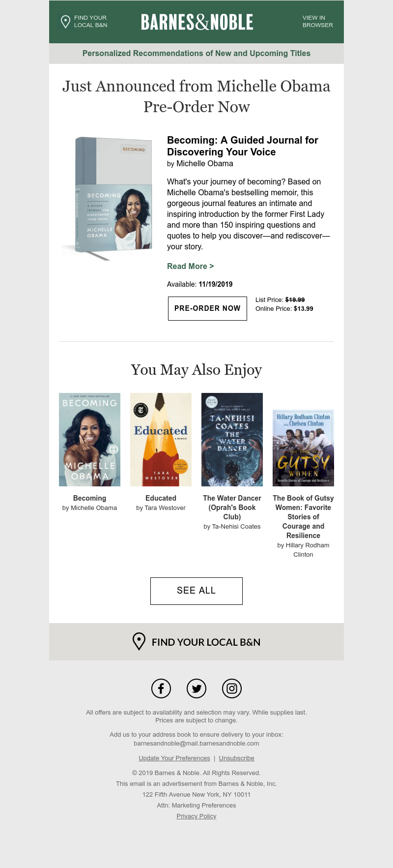Select the Becoming memoir book cover

click(x=89, y=440)
